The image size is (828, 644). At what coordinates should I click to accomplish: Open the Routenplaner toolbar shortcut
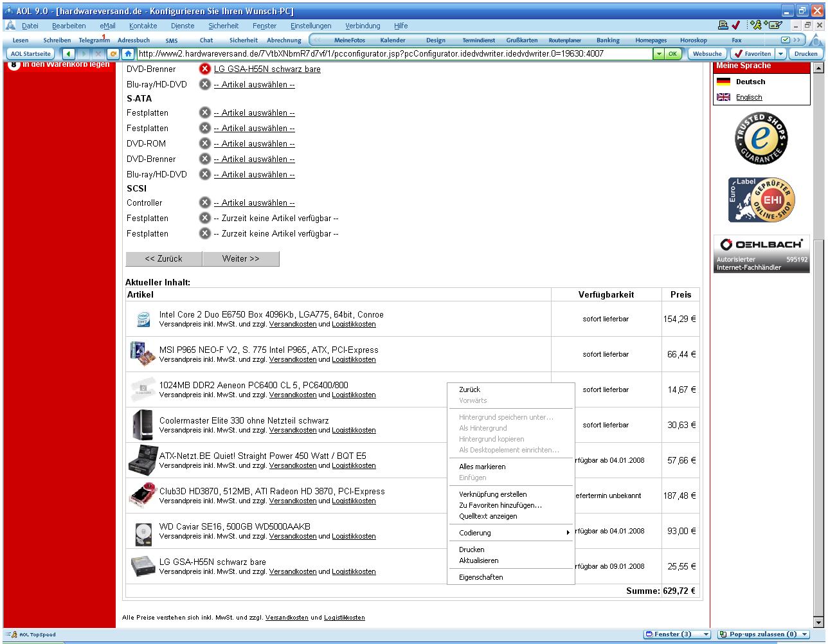pyautogui.click(x=564, y=40)
